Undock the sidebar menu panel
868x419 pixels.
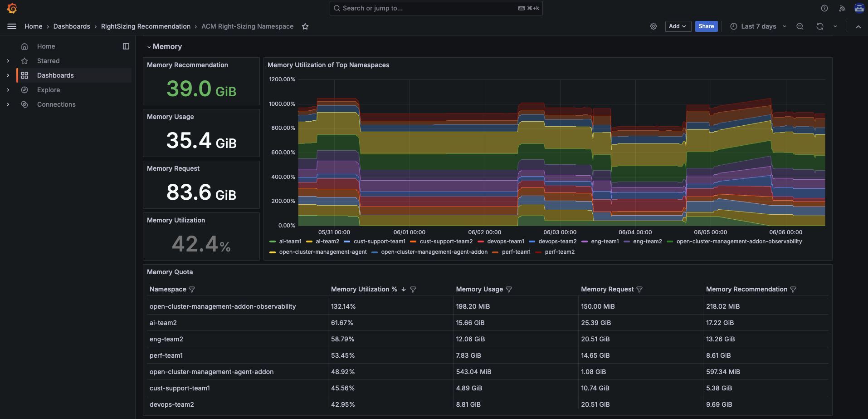(126, 46)
